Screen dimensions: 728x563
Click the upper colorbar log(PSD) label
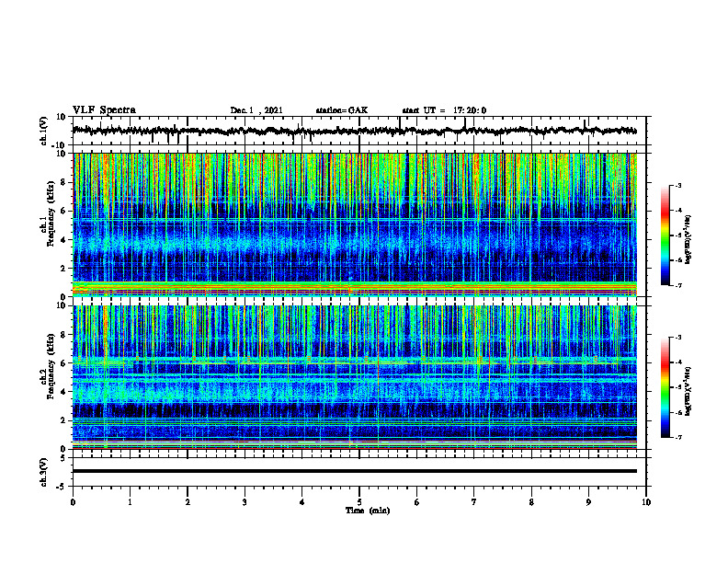(x=688, y=239)
